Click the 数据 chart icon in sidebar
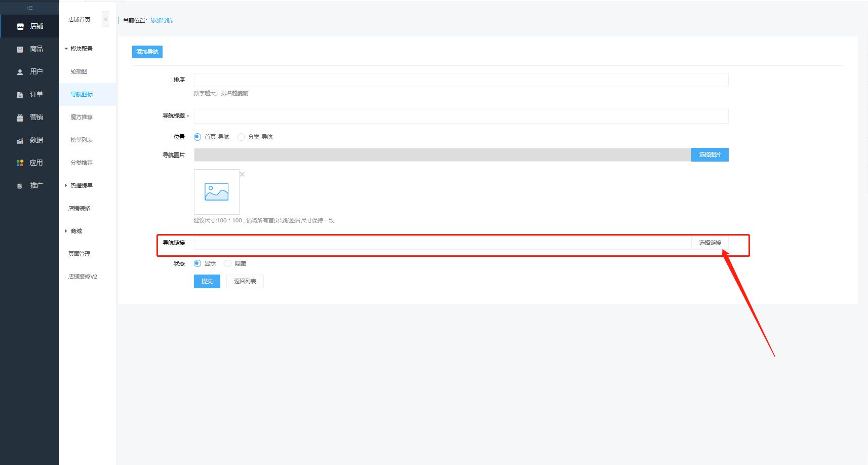Image resolution: width=868 pixels, height=465 pixels. pos(20,140)
